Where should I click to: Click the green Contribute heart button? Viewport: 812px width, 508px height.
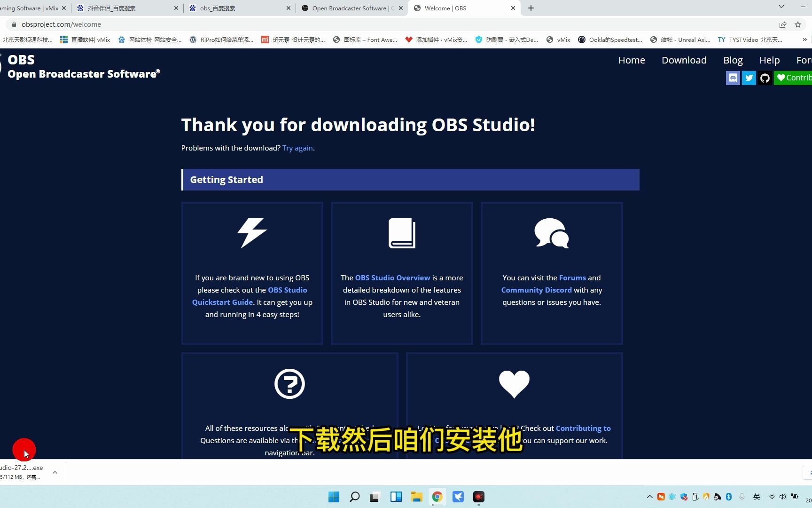pyautogui.click(x=793, y=78)
